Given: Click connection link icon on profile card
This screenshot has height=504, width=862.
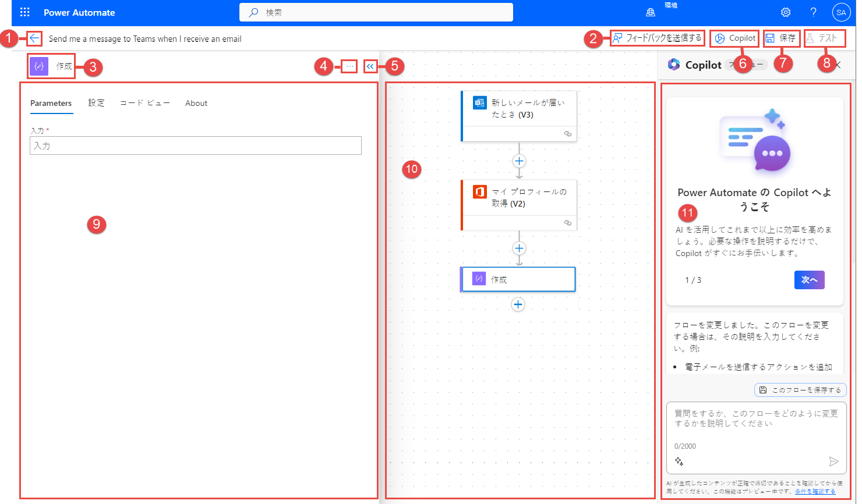Looking at the screenshot, I should (x=568, y=223).
